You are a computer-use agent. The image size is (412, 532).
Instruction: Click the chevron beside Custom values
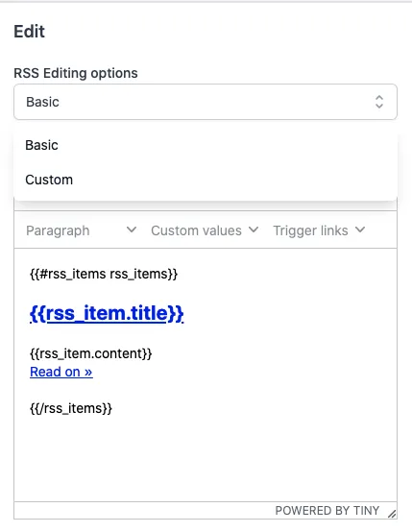[254, 230]
